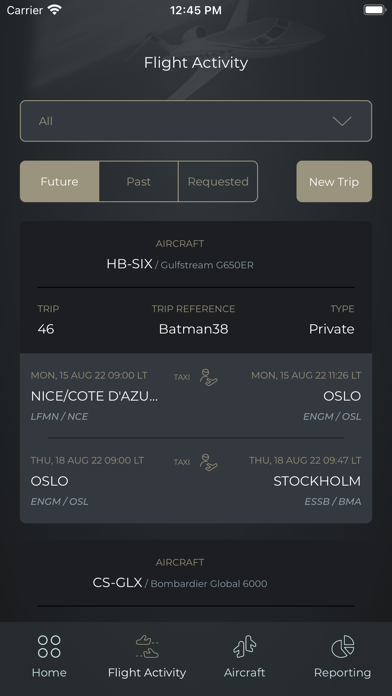Tap the New Trip button
Screen dimensions: 392x696
point(334,182)
